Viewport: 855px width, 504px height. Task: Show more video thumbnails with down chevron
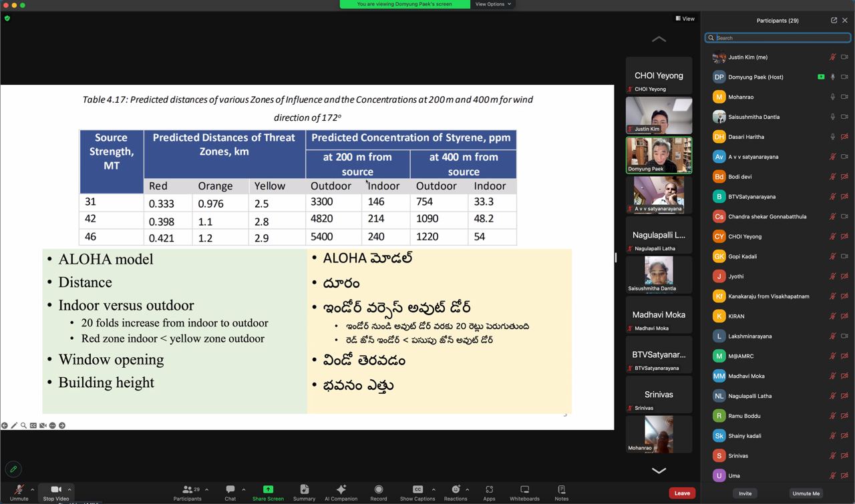(659, 471)
